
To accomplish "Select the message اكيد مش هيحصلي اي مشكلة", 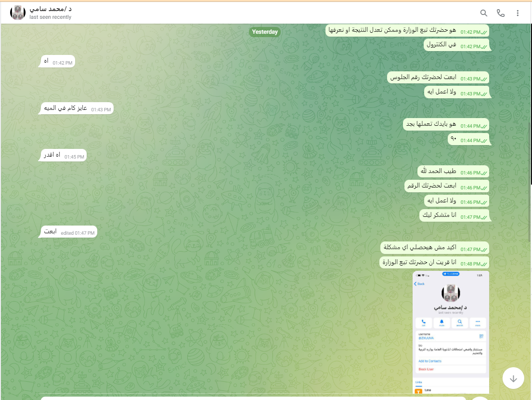I will (435, 248).
